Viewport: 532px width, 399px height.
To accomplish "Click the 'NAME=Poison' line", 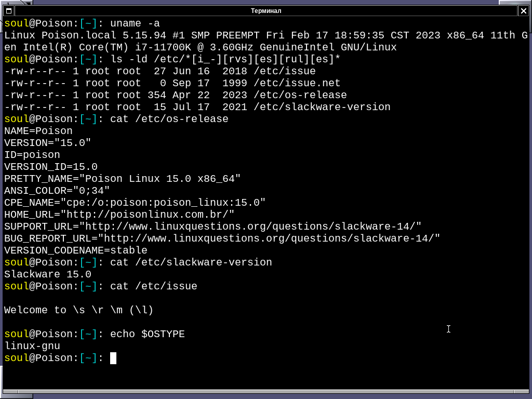I will click(38, 131).
